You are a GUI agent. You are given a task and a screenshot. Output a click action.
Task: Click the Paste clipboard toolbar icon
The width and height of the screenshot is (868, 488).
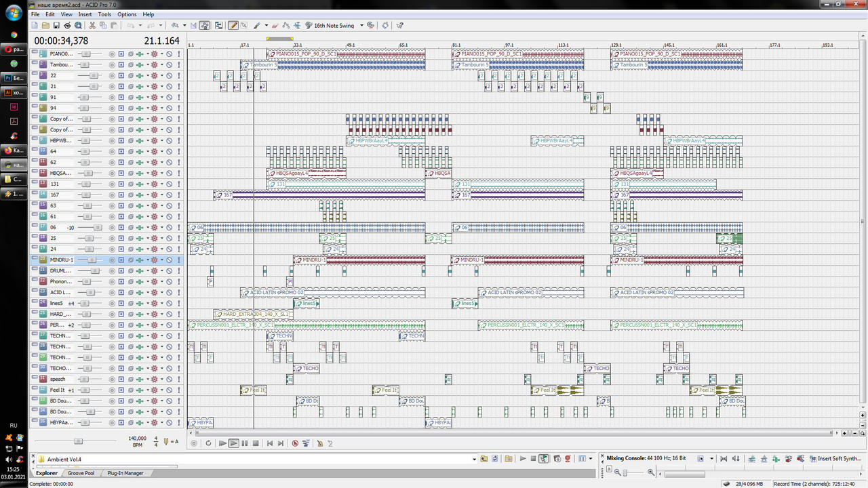[x=114, y=25]
